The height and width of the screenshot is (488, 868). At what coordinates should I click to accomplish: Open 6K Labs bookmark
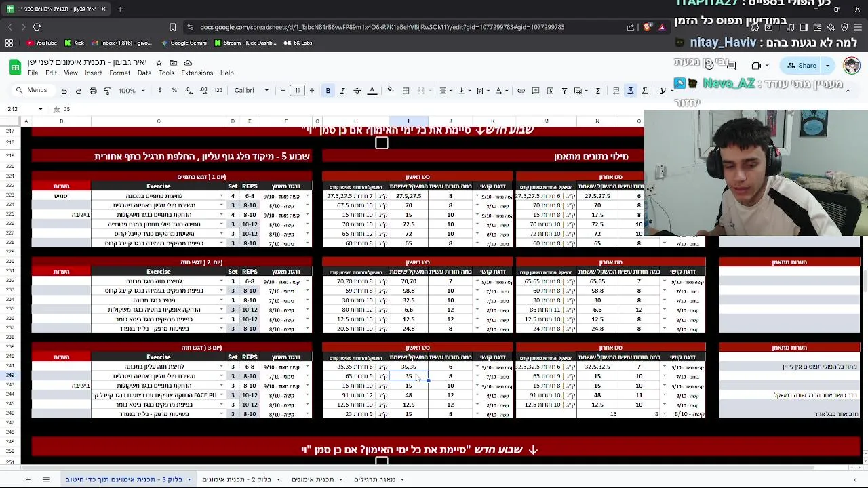tap(298, 43)
